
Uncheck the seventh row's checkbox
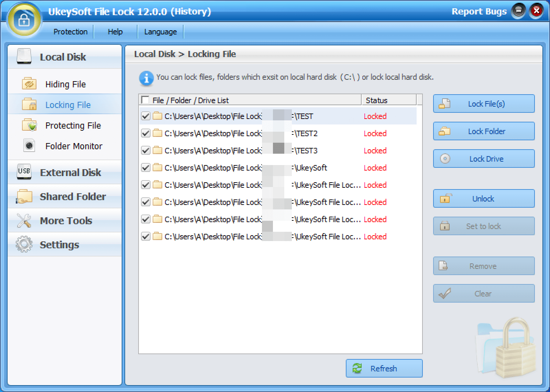point(146,219)
